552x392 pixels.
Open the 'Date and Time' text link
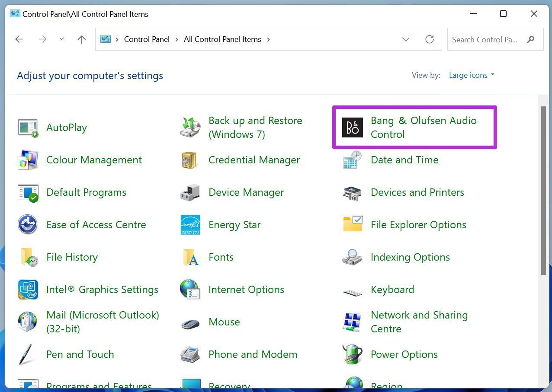tap(404, 160)
